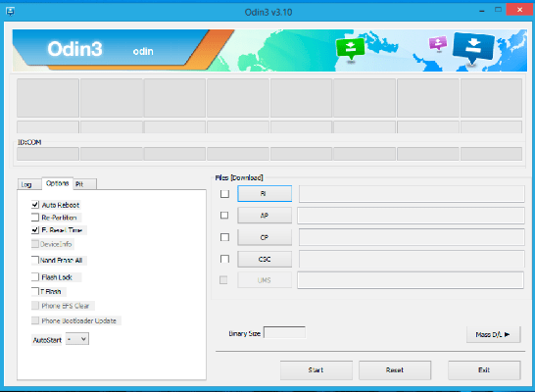535x392 pixels.
Task: Click the purple upload icon in banner
Action: click(x=438, y=43)
